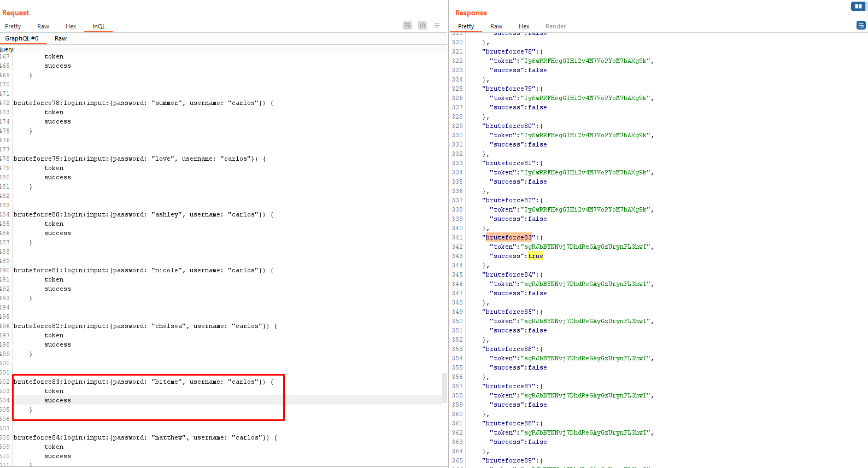This screenshot has height=468, width=868.
Task: Click the "bruteforce79" key in Response
Action: 509,89
